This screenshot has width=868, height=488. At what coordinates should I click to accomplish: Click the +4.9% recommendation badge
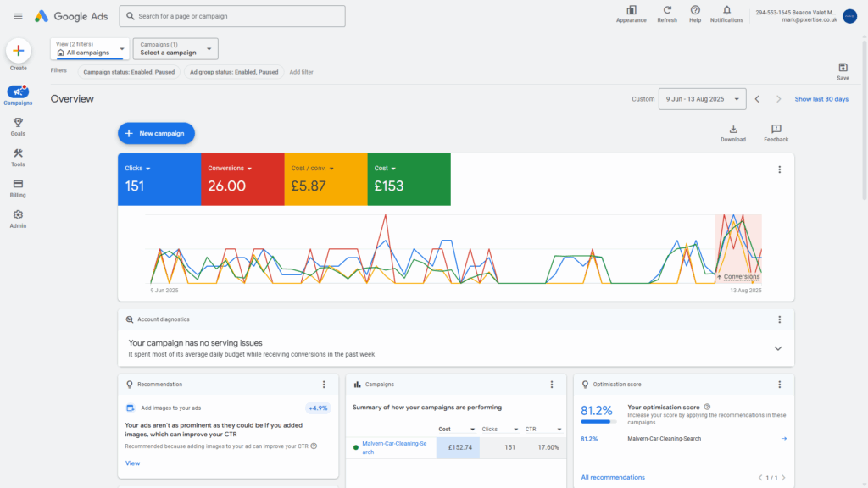coord(318,408)
